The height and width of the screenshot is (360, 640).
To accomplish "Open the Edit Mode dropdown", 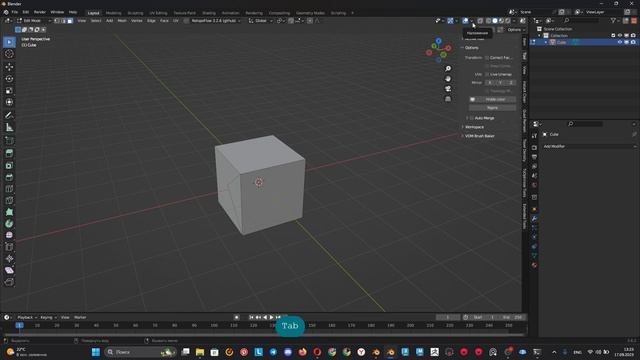I will [x=34, y=20].
